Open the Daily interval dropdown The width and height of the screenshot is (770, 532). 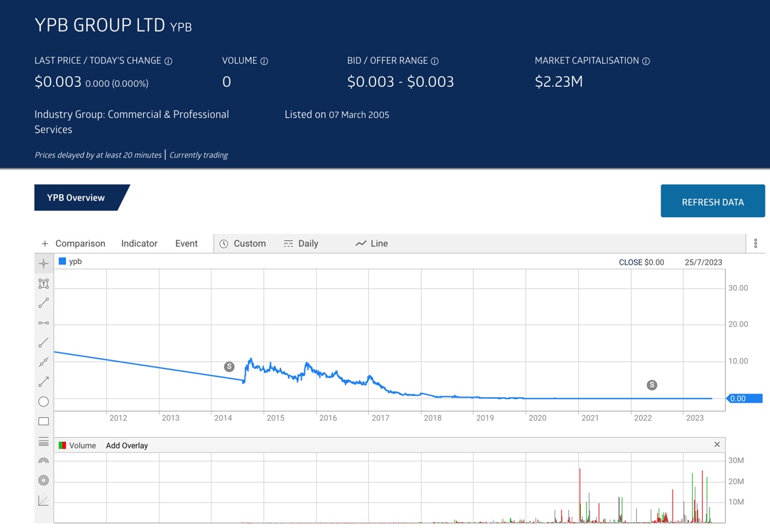click(301, 244)
